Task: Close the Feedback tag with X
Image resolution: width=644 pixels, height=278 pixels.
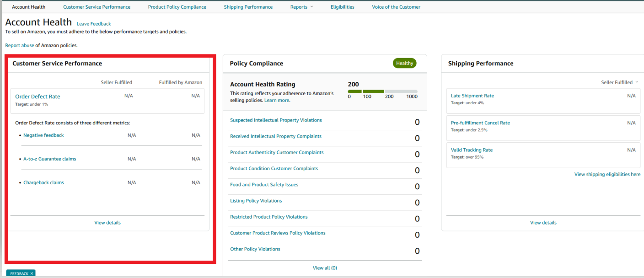Action: [x=32, y=273]
